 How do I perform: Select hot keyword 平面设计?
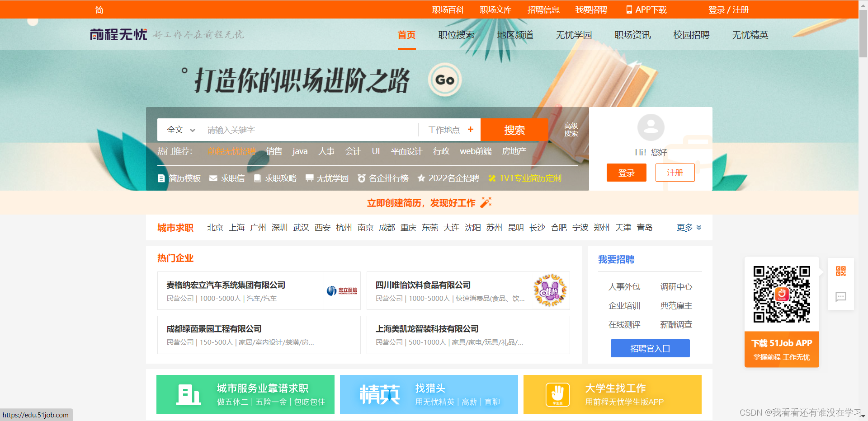point(406,151)
